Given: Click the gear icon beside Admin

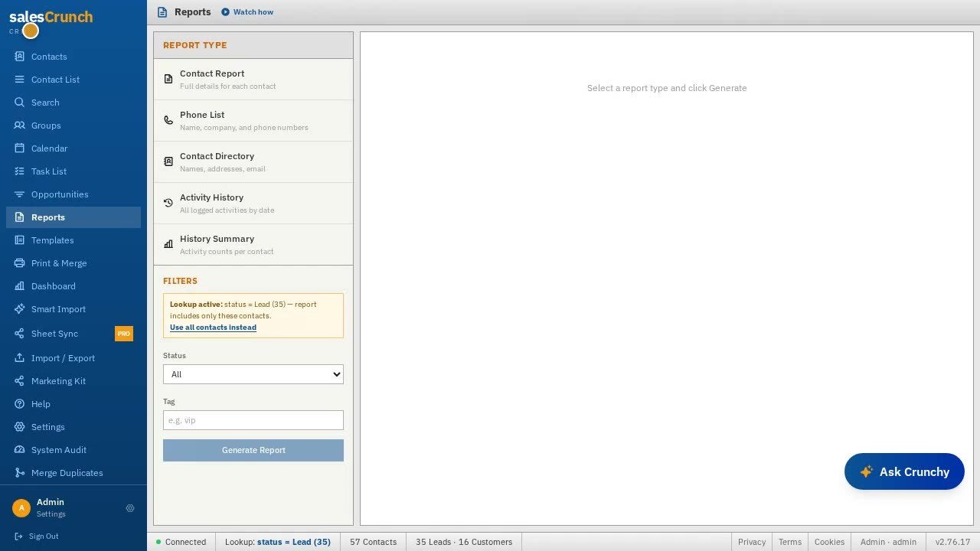Looking at the screenshot, I should [x=130, y=508].
